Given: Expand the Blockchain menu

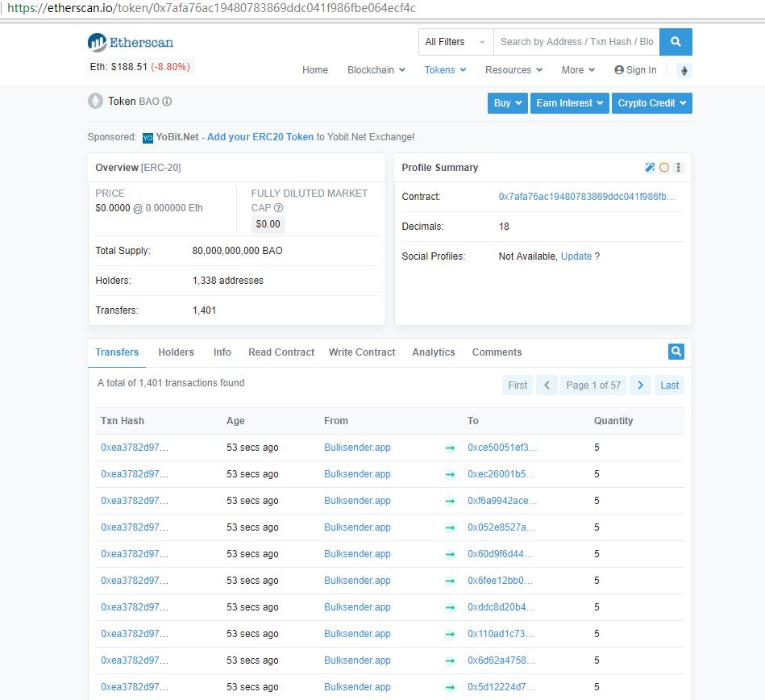Looking at the screenshot, I should (376, 70).
